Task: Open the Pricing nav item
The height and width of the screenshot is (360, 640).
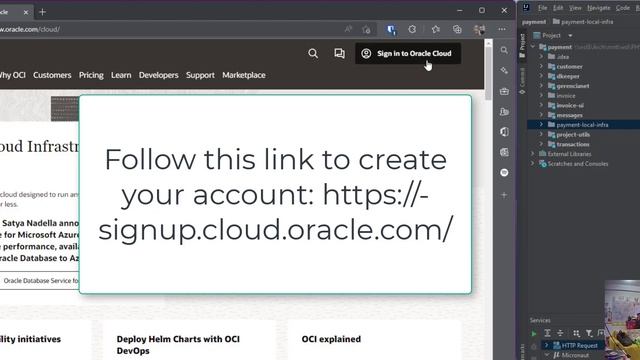Action: [x=91, y=75]
